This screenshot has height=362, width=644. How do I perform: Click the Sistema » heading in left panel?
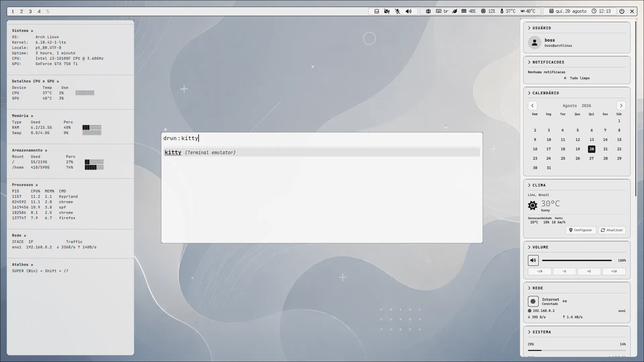pos(22,31)
